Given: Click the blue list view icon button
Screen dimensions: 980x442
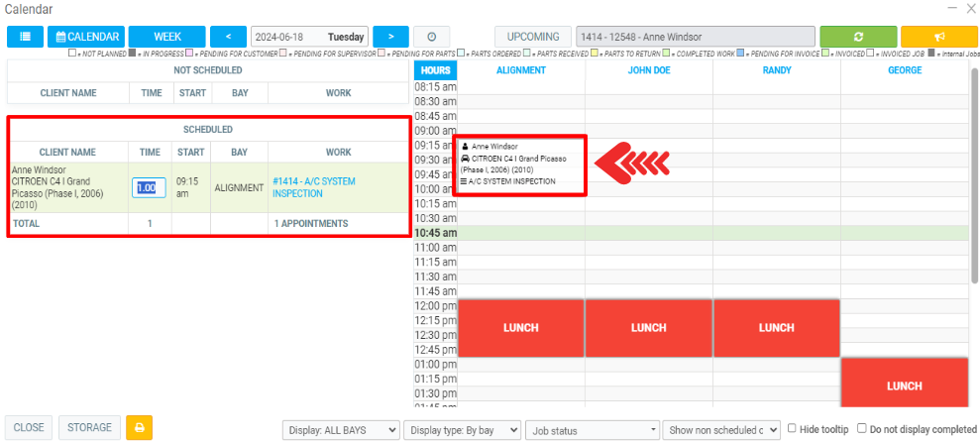Looking at the screenshot, I should pos(24,37).
